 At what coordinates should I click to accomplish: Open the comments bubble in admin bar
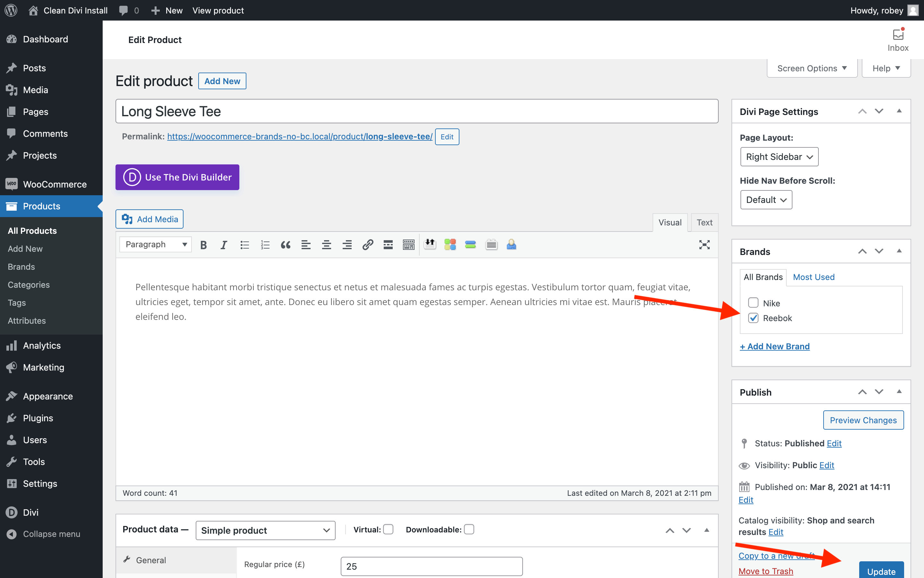[x=129, y=10]
